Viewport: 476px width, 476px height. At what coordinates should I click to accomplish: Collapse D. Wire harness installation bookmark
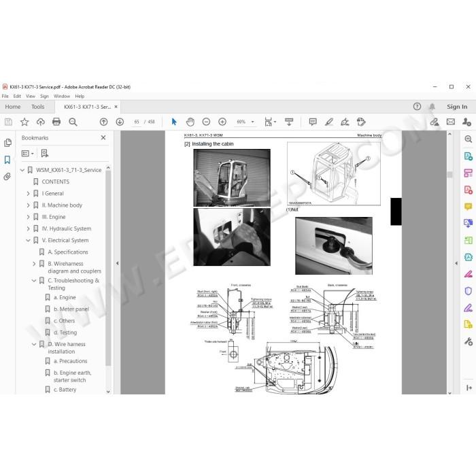[x=34, y=344]
